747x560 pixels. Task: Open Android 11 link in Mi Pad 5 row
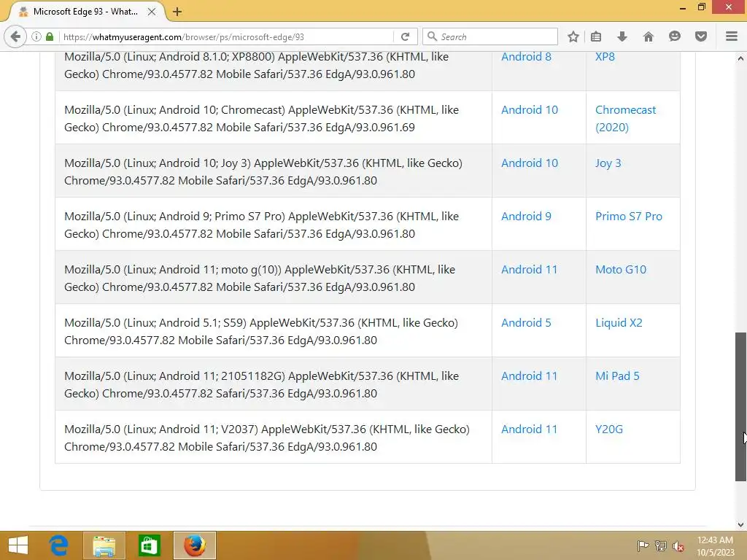[x=530, y=377]
